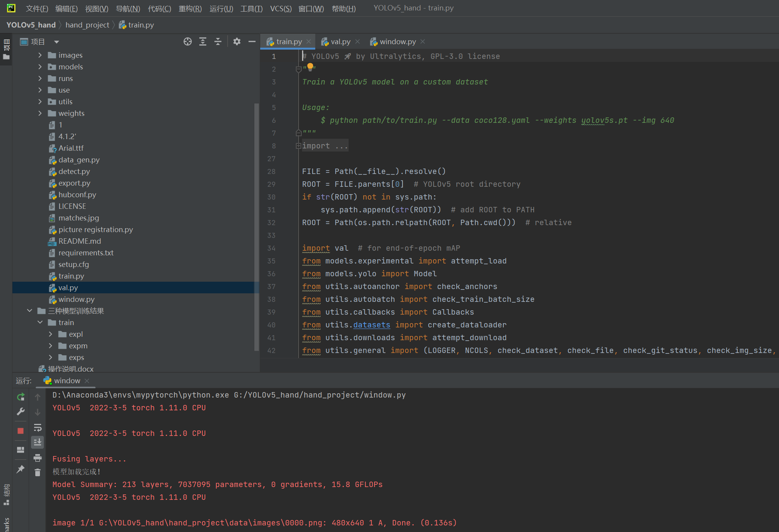Follow the datasets link in line 40

pyautogui.click(x=371, y=325)
